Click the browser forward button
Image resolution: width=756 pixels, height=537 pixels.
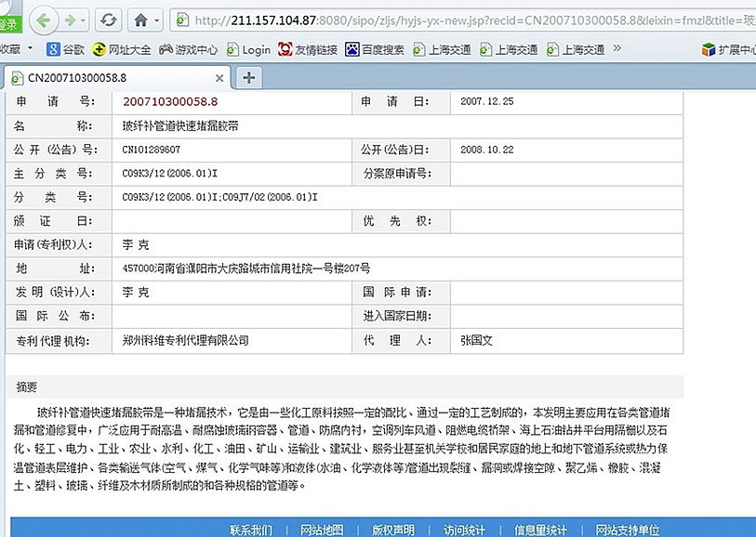pyautogui.click(x=72, y=20)
